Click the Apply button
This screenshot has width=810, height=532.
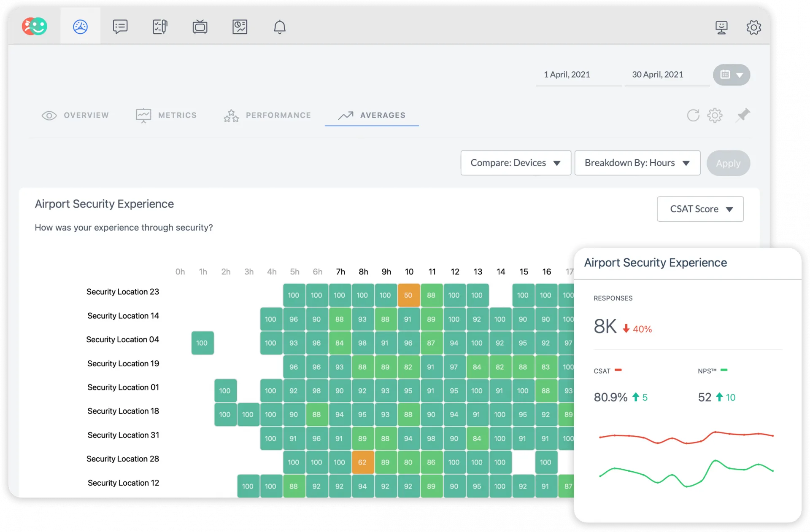[x=728, y=163]
